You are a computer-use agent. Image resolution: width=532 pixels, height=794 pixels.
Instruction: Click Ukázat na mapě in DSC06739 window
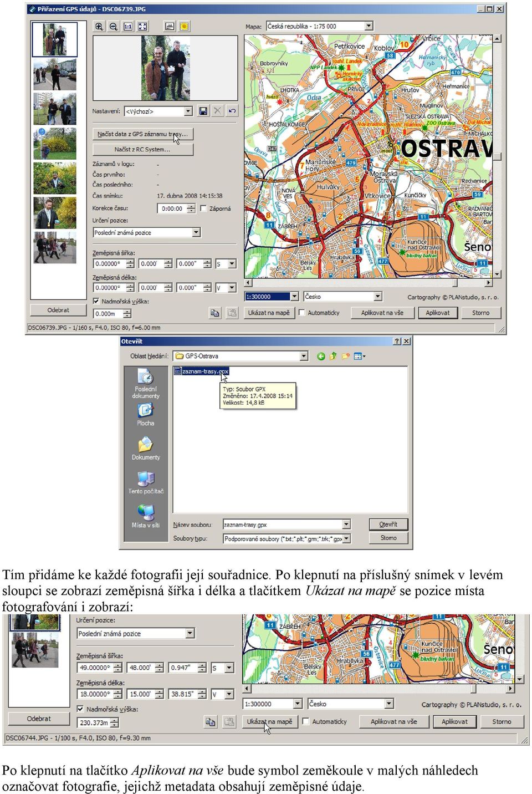[269, 313]
